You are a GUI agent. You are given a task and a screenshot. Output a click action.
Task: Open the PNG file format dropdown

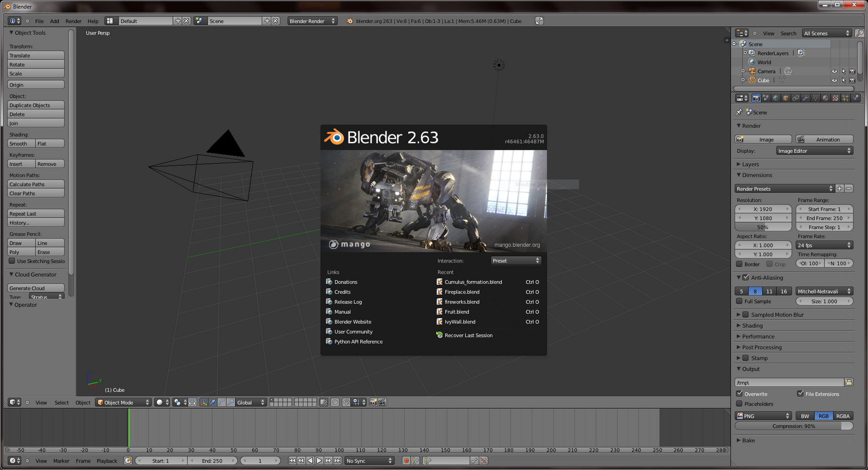coord(763,416)
